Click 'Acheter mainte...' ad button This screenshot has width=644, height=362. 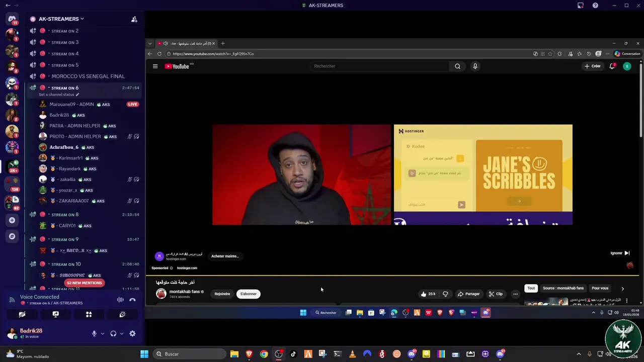(225, 256)
